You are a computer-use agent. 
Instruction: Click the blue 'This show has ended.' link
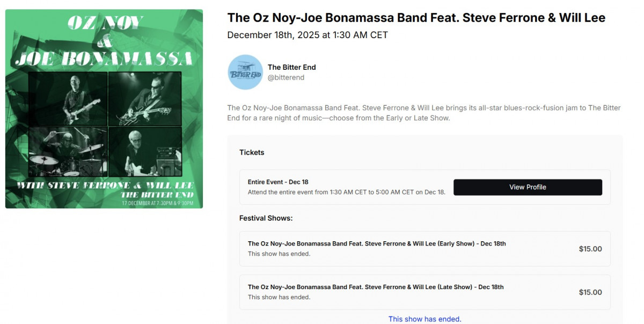click(425, 319)
